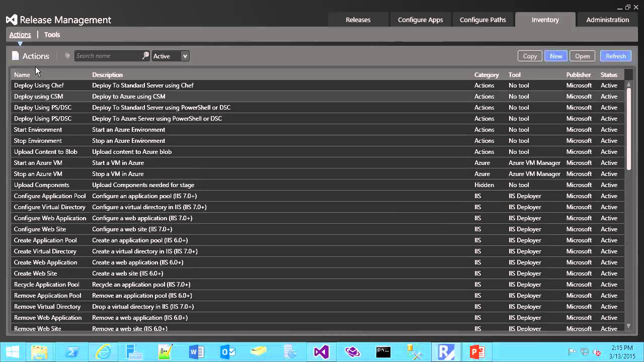The height and width of the screenshot is (362, 644).
Task: Select the Remove Application Pool row
Action: 317,296
